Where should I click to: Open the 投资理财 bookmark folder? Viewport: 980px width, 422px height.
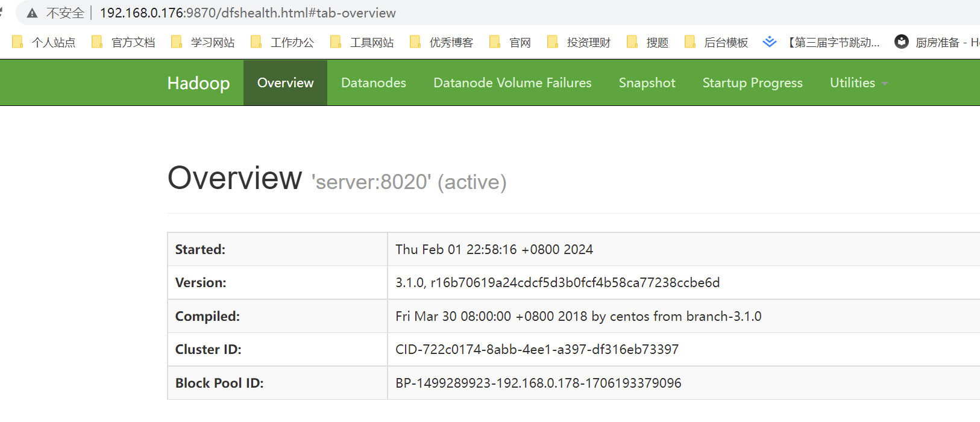(579, 42)
